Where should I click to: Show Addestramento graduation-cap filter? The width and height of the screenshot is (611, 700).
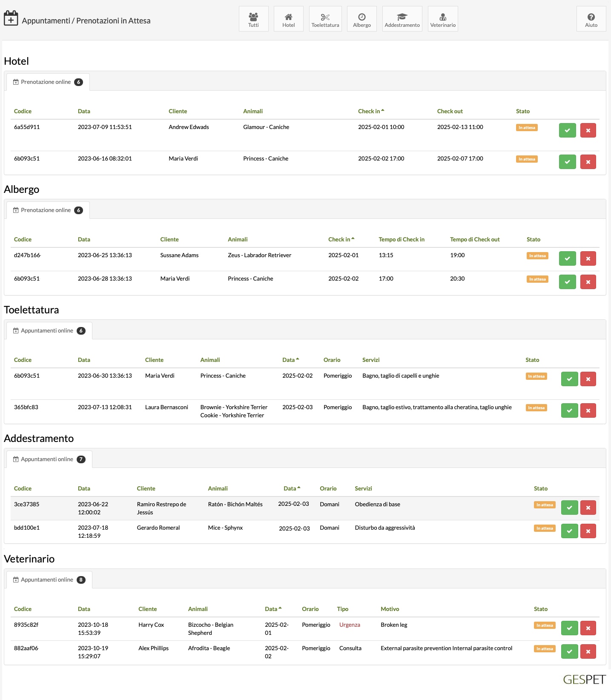coord(402,19)
